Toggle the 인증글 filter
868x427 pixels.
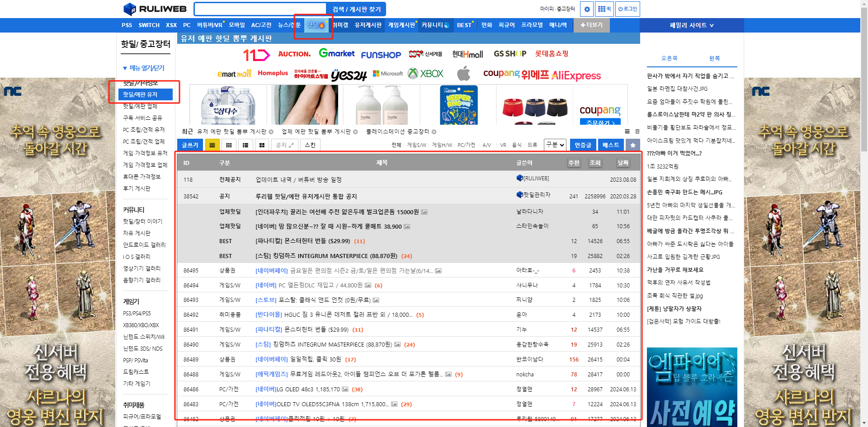[583, 145]
